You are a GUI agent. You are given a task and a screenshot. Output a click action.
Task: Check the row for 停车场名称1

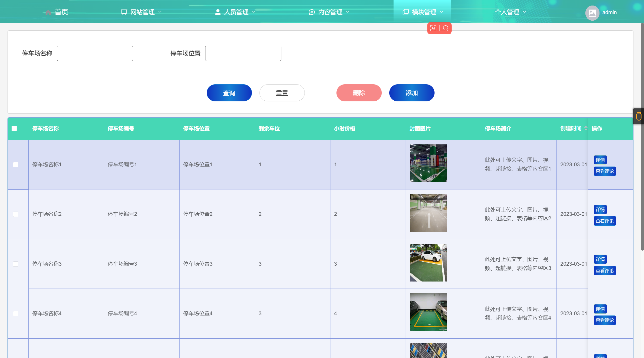16,165
